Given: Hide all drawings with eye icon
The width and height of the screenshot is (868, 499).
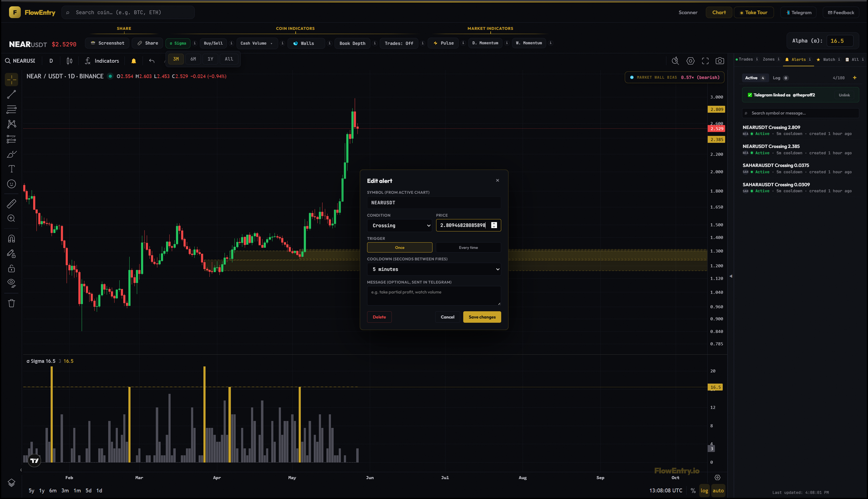Looking at the screenshot, I should 11,283.
